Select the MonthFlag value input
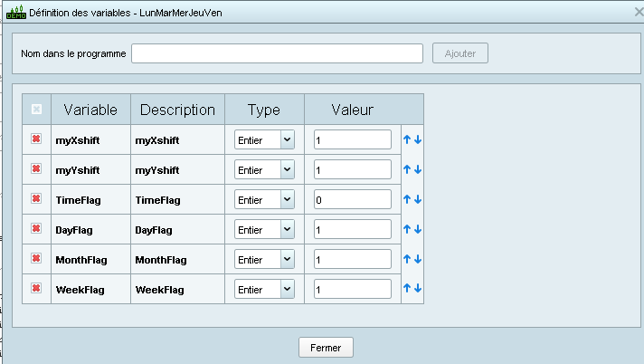The height and width of the screenshot is (364, 644). click(x=352, y=259)
